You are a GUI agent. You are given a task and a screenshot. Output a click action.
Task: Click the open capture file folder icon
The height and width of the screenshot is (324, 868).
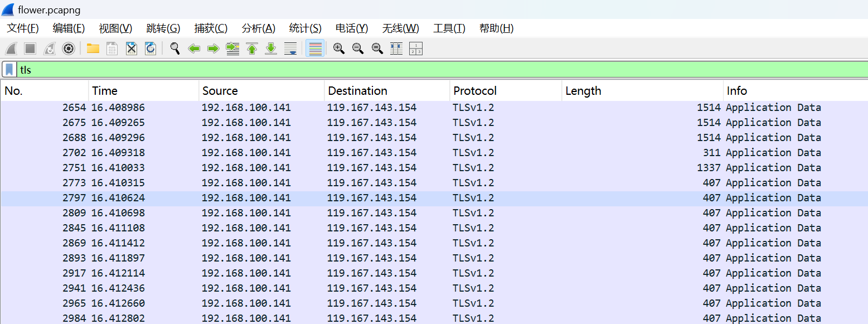tap(93, 49)
